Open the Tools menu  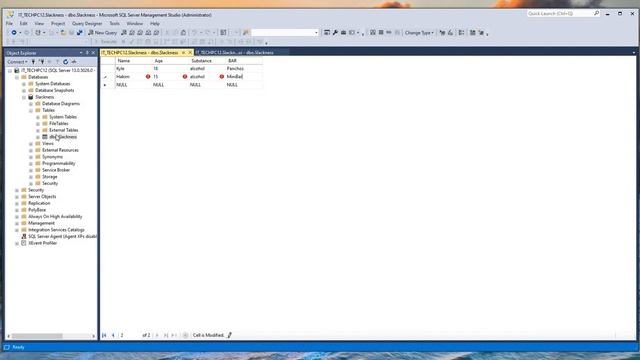(x=114, y=24)
